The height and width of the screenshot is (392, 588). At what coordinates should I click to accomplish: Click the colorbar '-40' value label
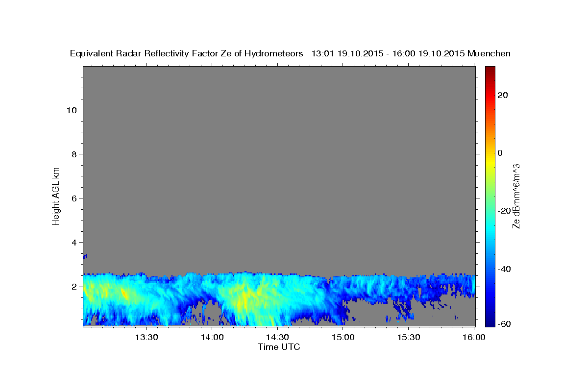click(x=504, y=269)
